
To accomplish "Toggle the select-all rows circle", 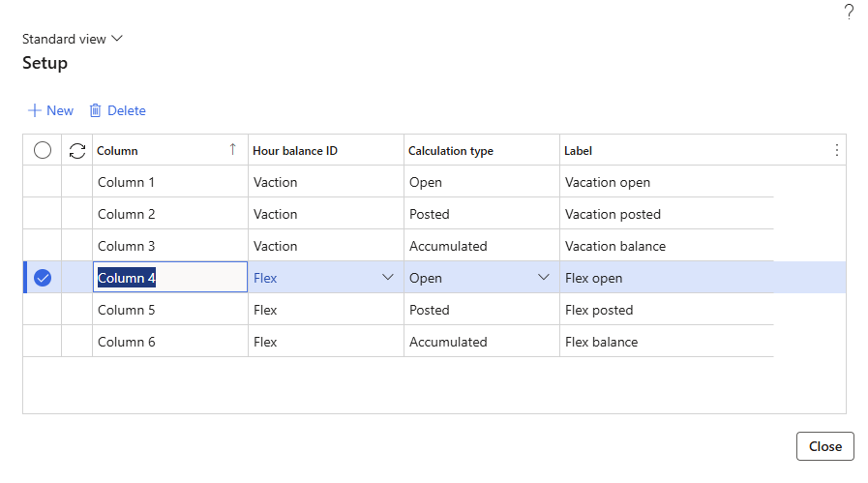I will point(43,150).
